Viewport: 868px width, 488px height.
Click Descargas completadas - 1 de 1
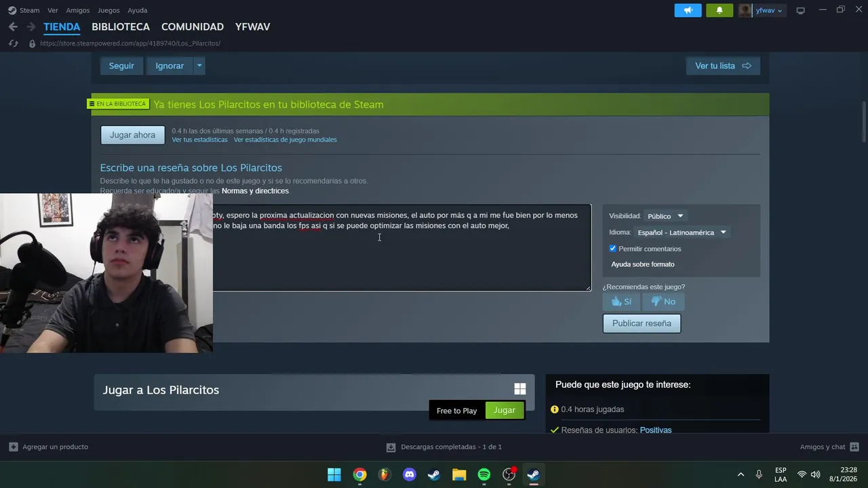pos(451,447)
